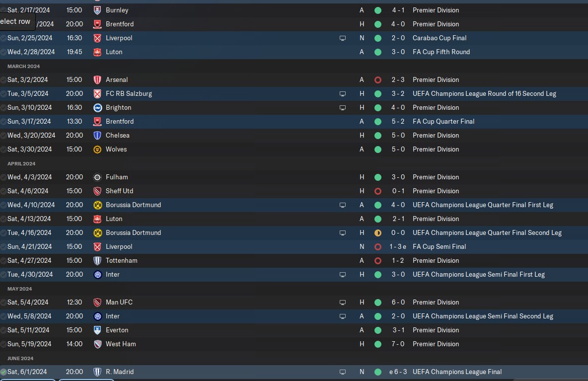Viewport: 588px width, 381px height.
Task: Open the Chelsea team link
Action: point(117,136)
